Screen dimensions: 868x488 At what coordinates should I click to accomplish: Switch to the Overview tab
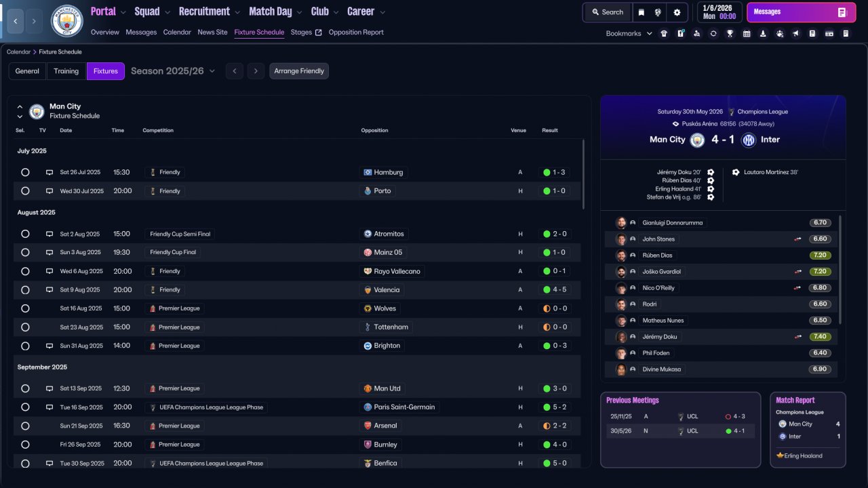coord(104,33)
